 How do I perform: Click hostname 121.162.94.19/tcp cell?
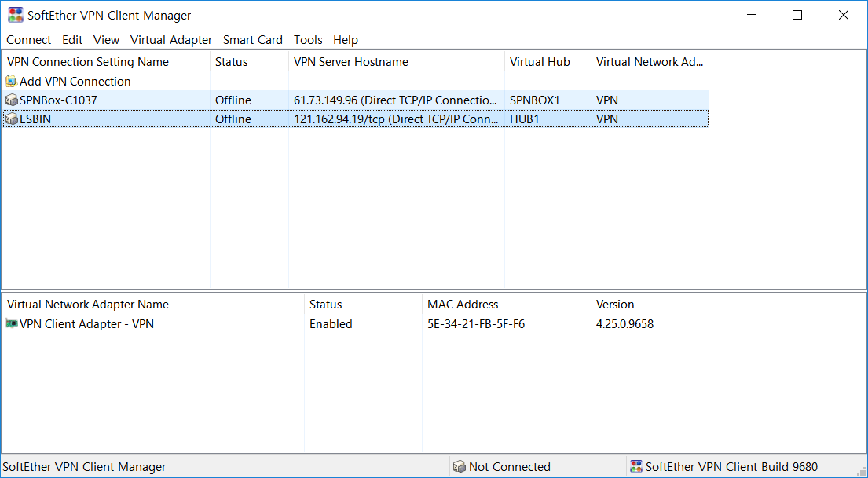point(396,119)
